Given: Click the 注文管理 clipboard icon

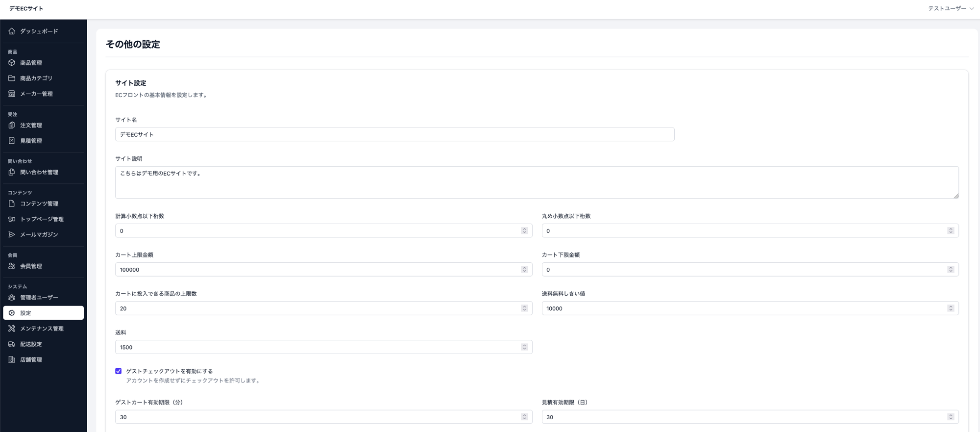Looking at the screenshot, I should pos(12,125).
